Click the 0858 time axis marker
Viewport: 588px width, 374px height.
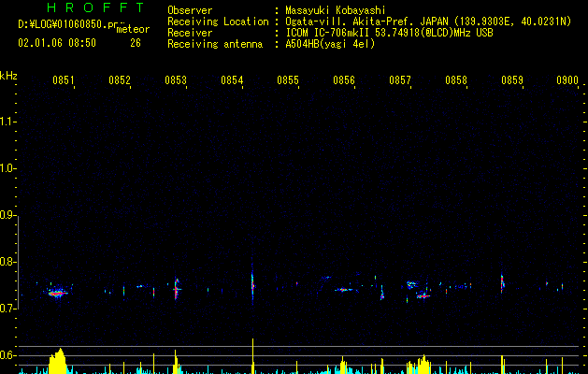pos(456,80)
